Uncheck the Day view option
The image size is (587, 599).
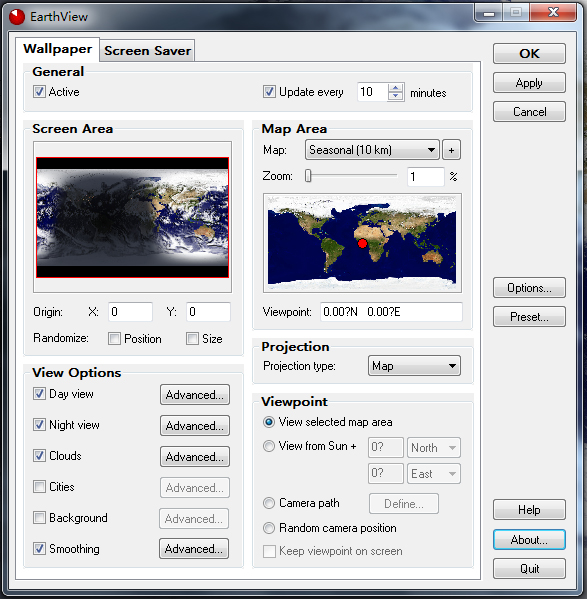(x=39, y=393)
